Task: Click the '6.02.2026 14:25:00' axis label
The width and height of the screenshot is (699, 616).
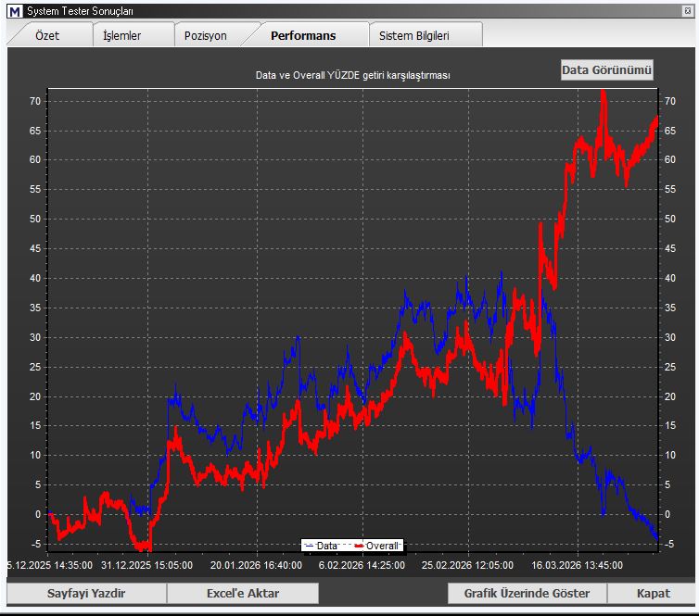Action: point(362,565)
